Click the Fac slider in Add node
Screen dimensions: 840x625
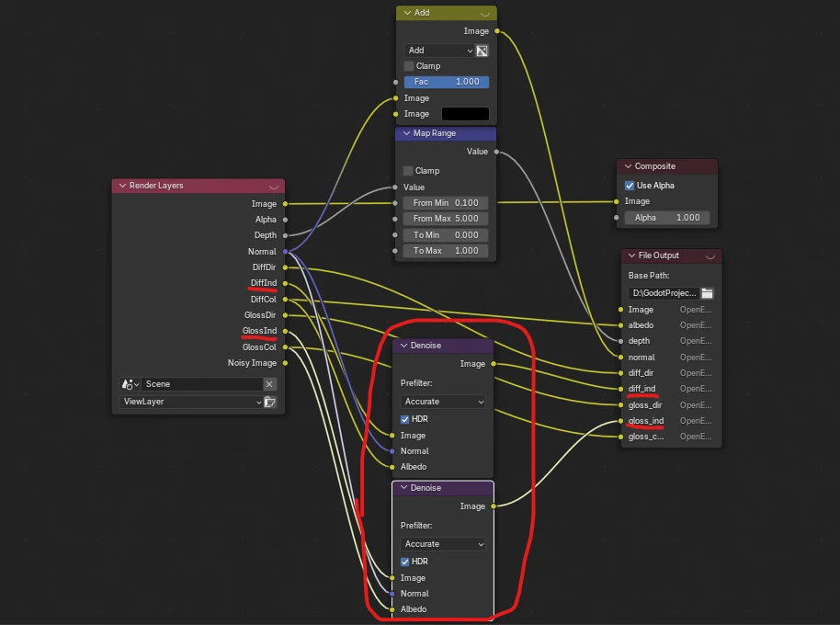pyautogui.click(x=446, y=82)
